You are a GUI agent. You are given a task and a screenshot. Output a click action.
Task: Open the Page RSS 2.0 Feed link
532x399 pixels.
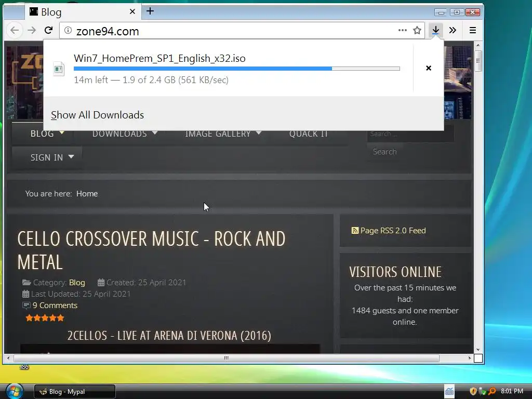pos(393,231)
